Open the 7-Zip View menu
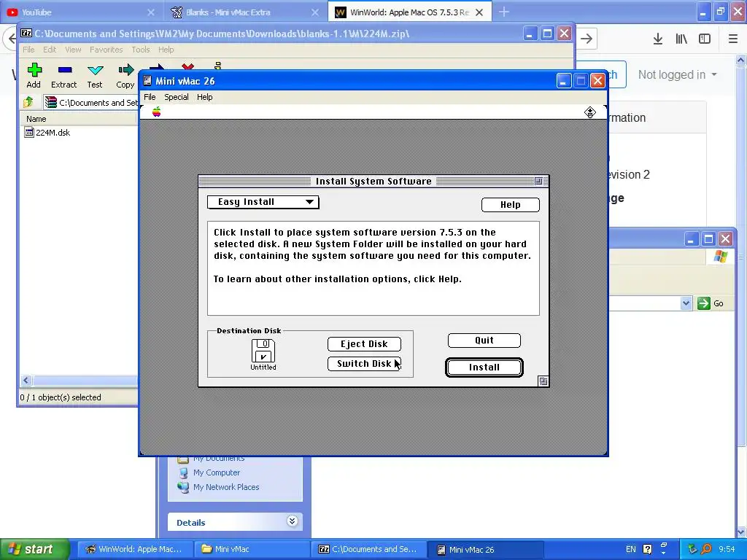Viewport: 747px width, 560px height. (73, 50)
